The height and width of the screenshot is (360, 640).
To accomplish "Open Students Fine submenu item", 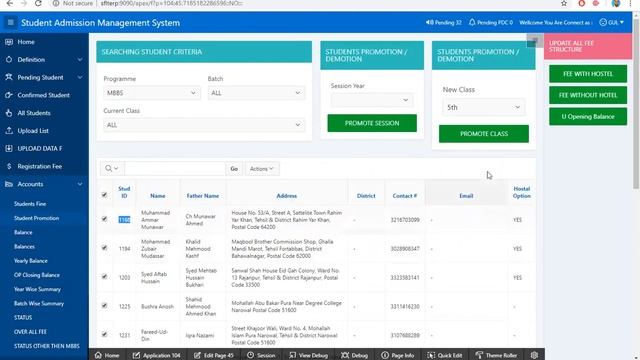I will click(30, 204).
